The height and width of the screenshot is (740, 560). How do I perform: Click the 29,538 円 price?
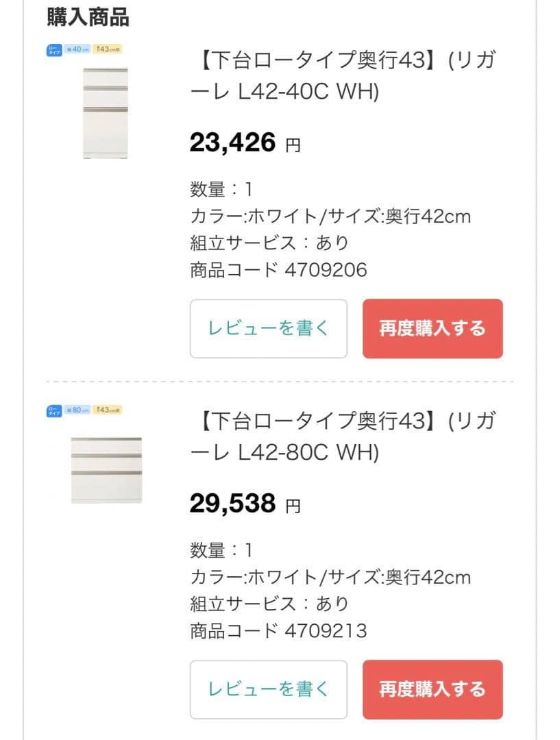click(244, 504)
